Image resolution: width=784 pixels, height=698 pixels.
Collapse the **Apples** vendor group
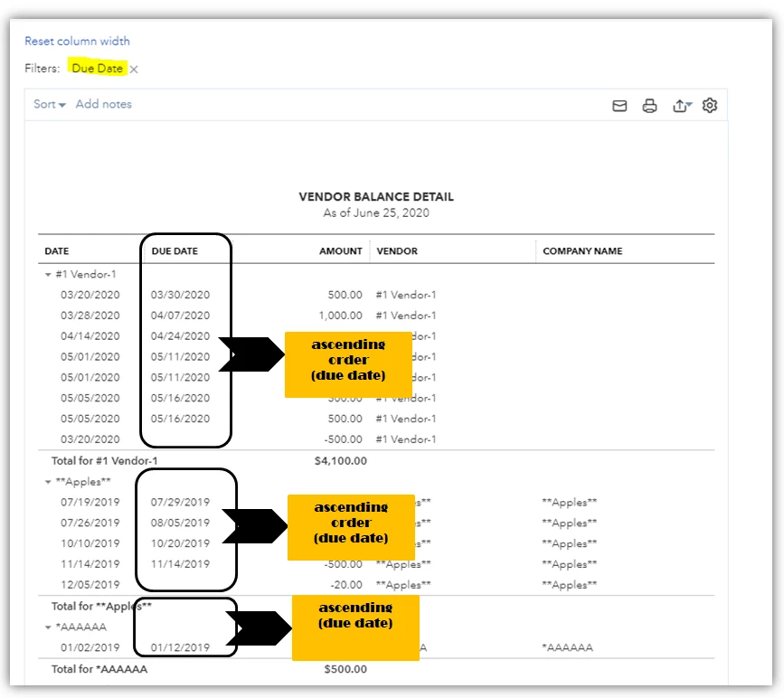click(48, 482)
